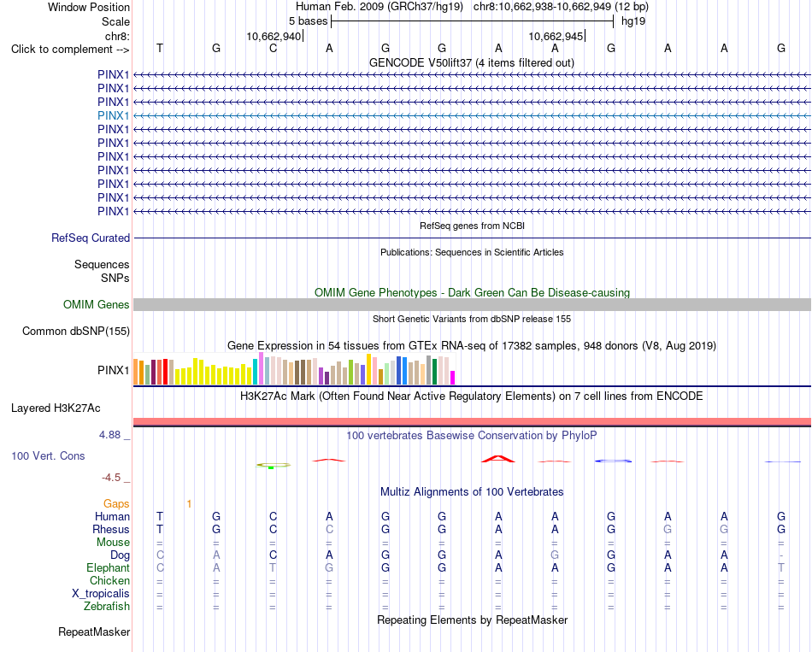Click the Layered H3K27Ac track label
This screenshot has height=652, width=812.
56,408
